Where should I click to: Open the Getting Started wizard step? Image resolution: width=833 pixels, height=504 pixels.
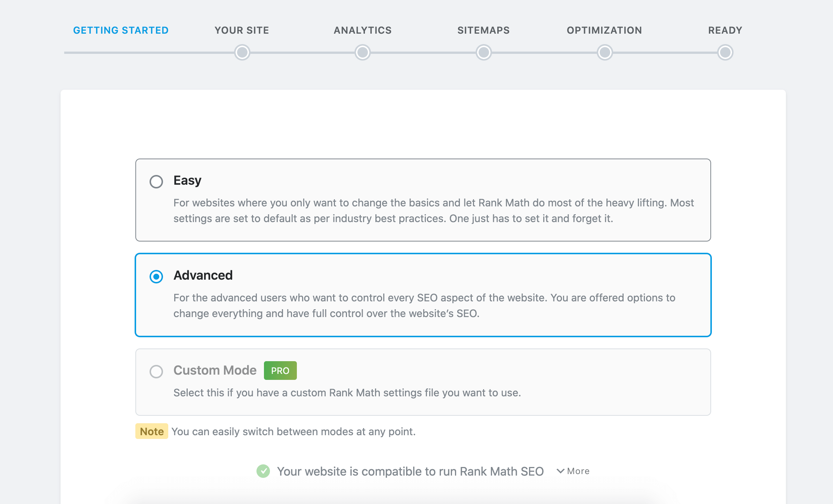(121, 30)
